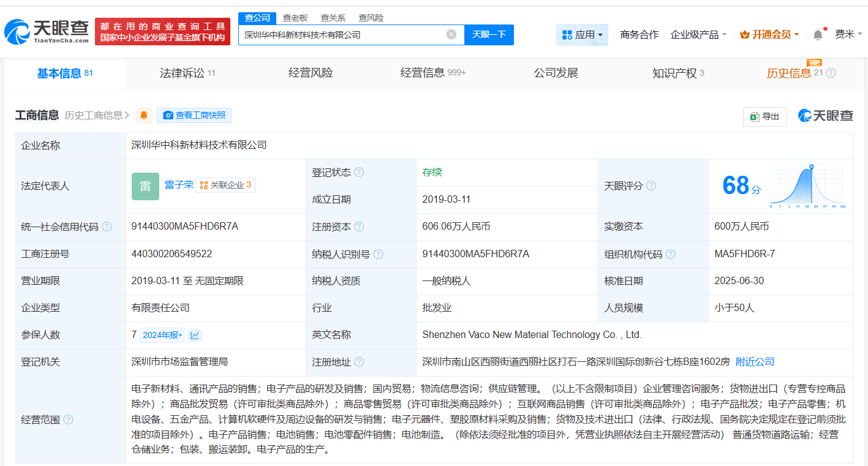Open the camera icon in 查看工商快照 button
Viewport: 868px width, 466px height.
(x=168, y=115)
